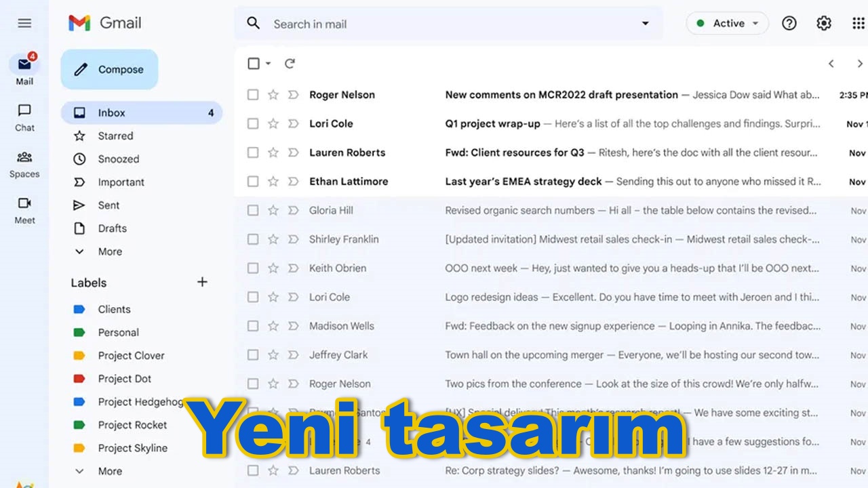Click the Compose button
This screenshot has height=488, width=868.
tap(109, 69)
